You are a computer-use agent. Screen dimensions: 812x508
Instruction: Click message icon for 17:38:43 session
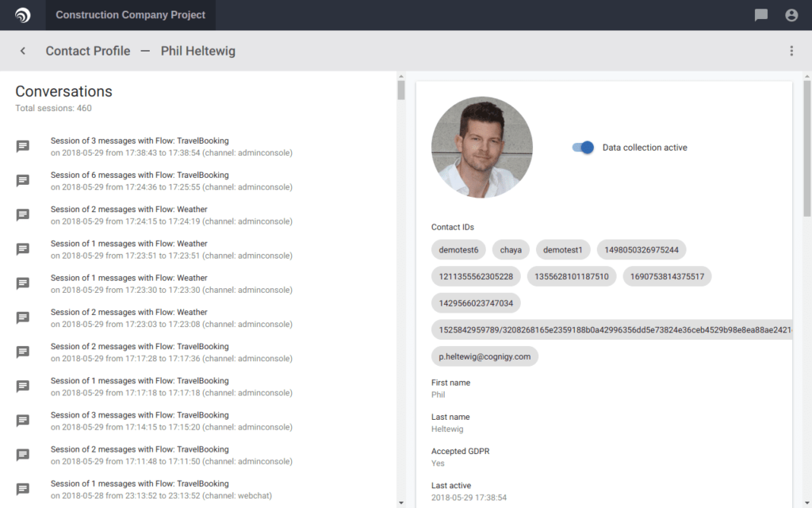pyautogui.click(x=23, y=146)
